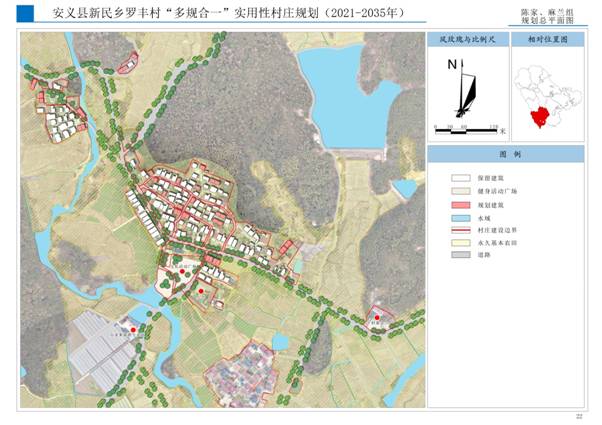This screenshot has height=425, width=602.
Task: Click the red dot inside the 健身活动广场 plaza
Action: click(182, 271)
